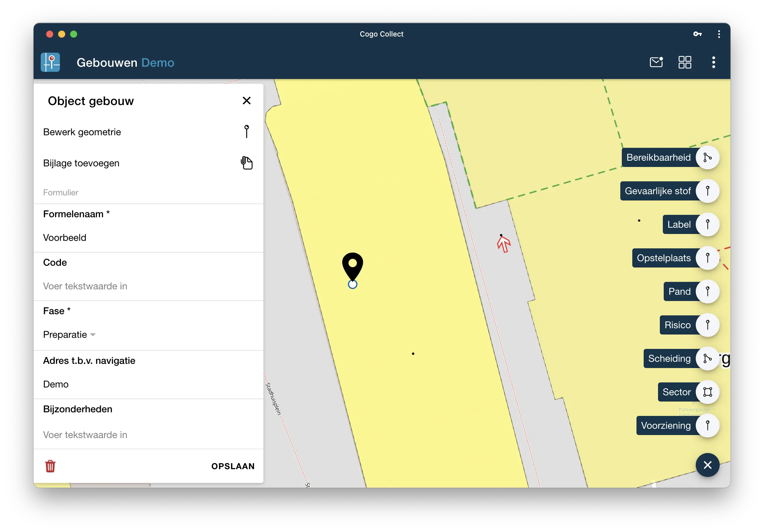Select the Gevaarlijke stof point icon
764x532 pixels.
click(707, 191)
